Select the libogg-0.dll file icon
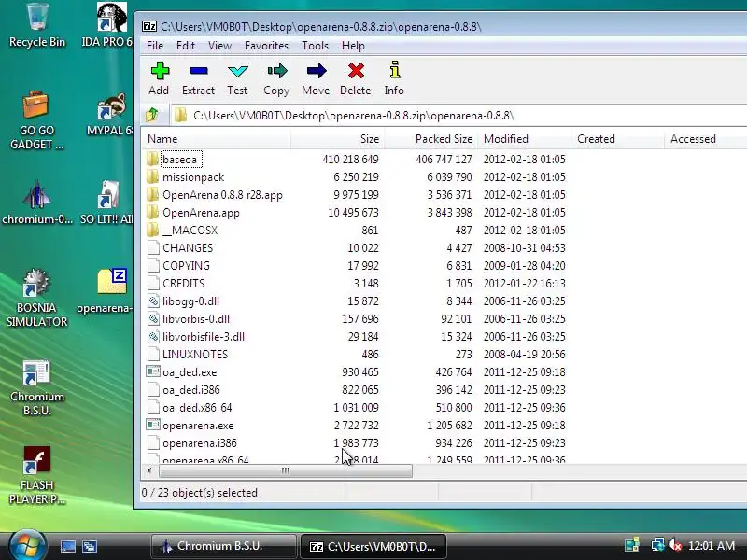Screen dimensions: 747x560 153,301
